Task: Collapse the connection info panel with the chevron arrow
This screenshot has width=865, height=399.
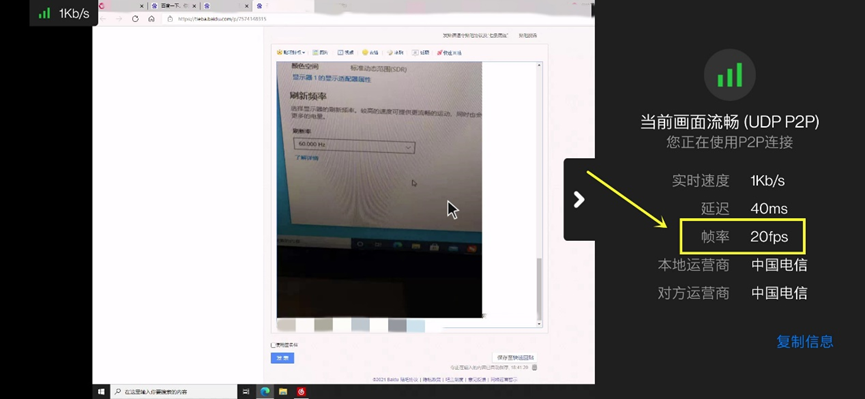Action: click(579, 199)
